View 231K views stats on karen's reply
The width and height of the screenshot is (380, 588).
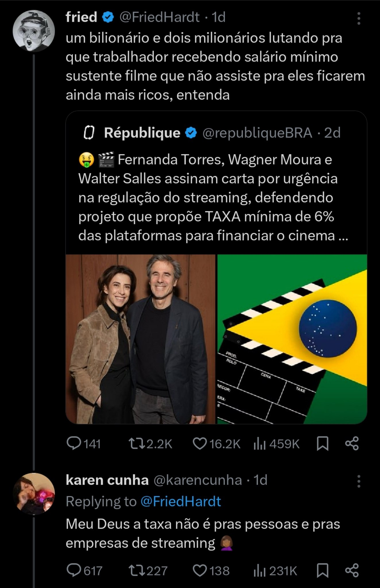click(x=259, y=570)
